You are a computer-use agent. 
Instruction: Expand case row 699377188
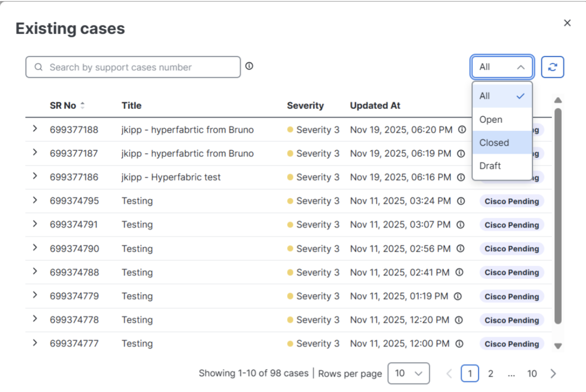35,129
